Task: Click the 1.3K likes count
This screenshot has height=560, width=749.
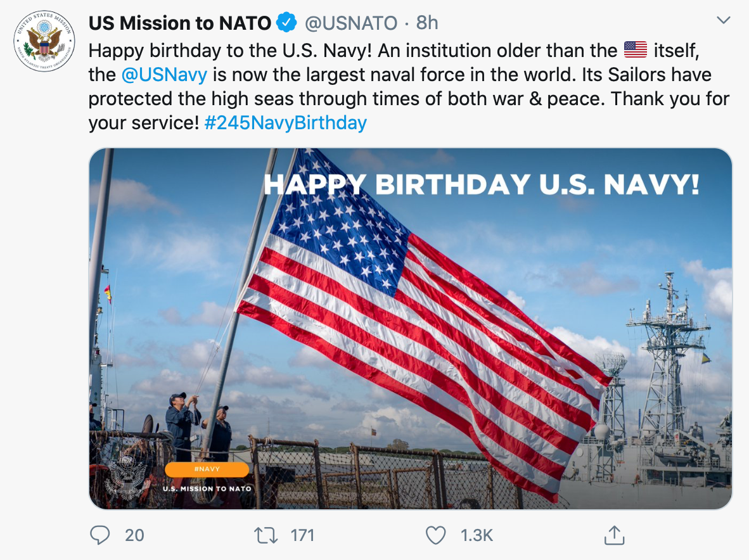Action: [x=477, y=535]
